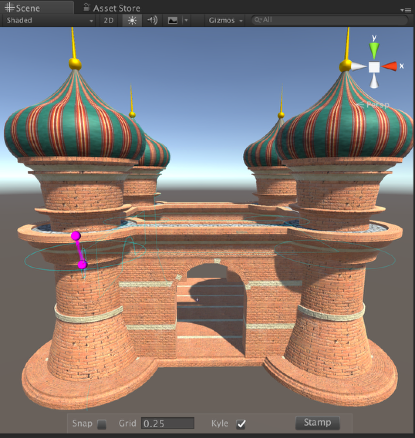Select the lower magenta handle sphere
415x438 pixels.
point(82,265)
